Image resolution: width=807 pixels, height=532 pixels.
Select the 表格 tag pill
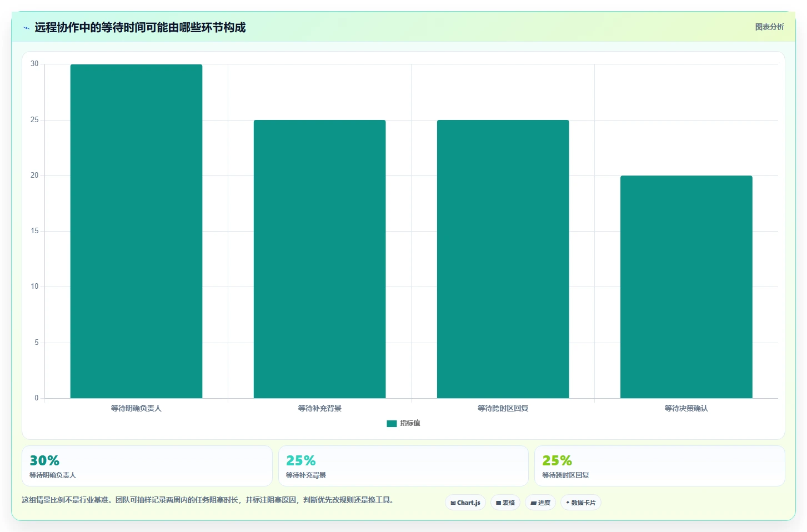(x=505, y=503)
